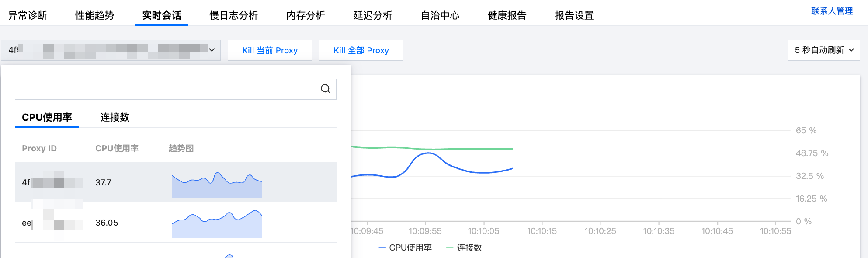Viewport: 868px width, 258px height.
Task: View the 健康报告 tab
Action: coord(507,15)
